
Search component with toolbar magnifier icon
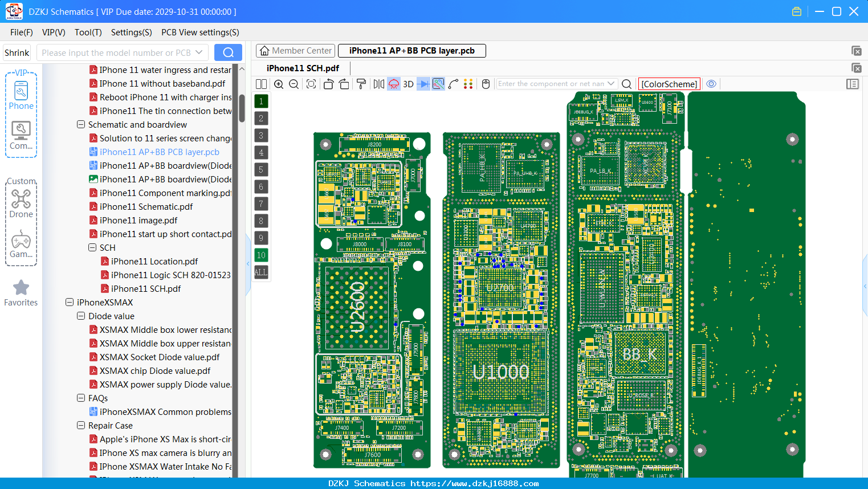tap(626, 84)
